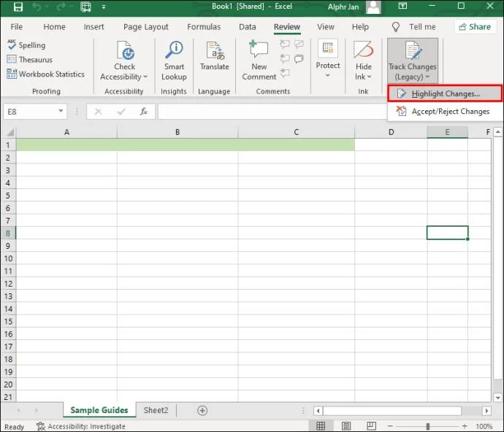
Task: Switch to Normal view icon in the status bar
Action: 321,426
